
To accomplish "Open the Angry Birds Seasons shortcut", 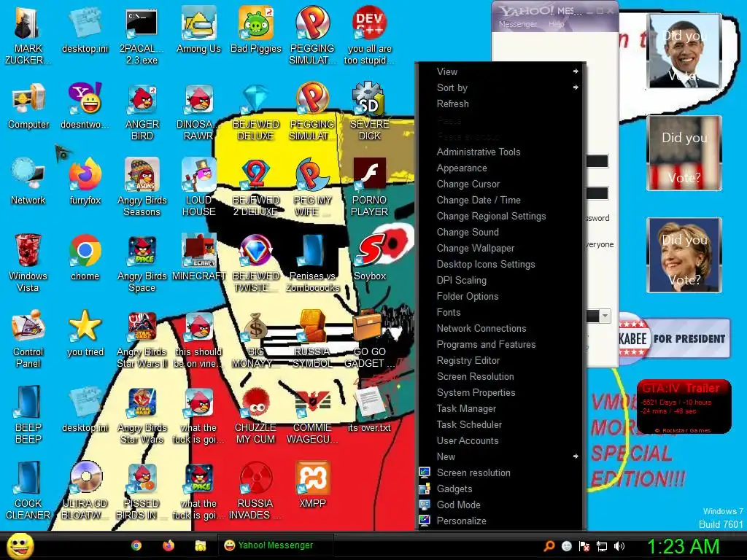I will (x=142, y=187).
